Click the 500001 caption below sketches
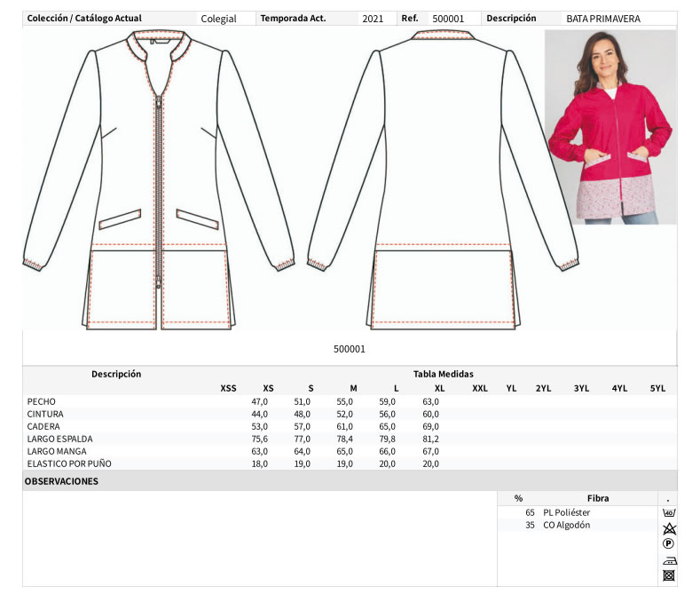Image resolution: width=700 pixels, height=602 pixels. [349, 349]
